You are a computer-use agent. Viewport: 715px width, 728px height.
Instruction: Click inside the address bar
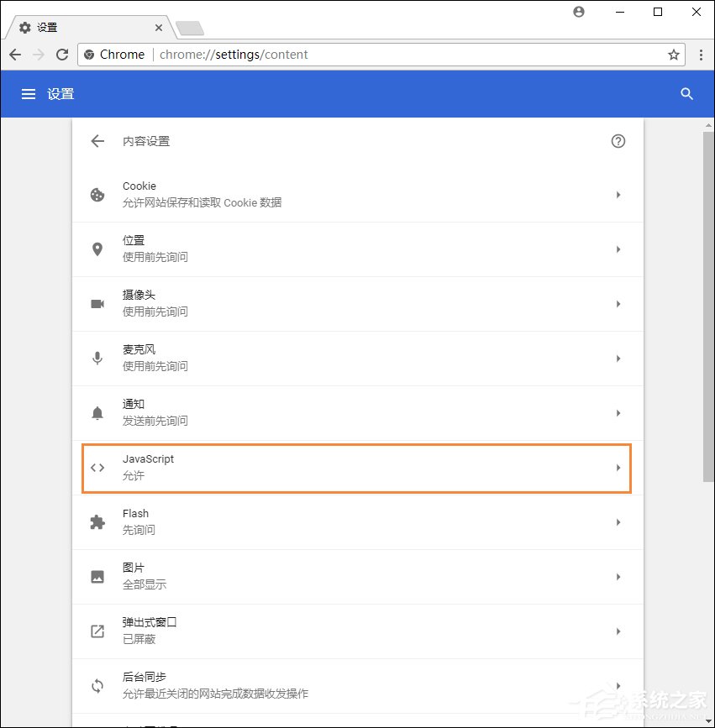click(378, 54)
